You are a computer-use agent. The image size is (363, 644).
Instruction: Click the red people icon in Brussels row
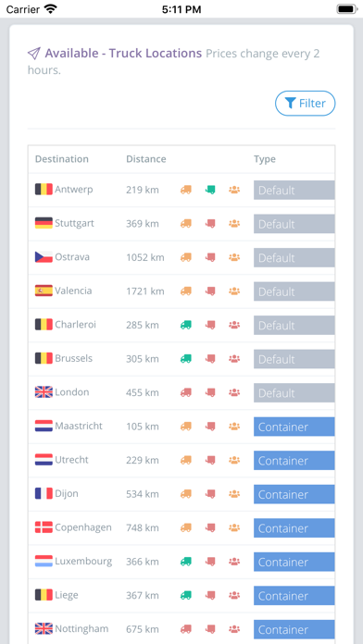coord(234,359)
